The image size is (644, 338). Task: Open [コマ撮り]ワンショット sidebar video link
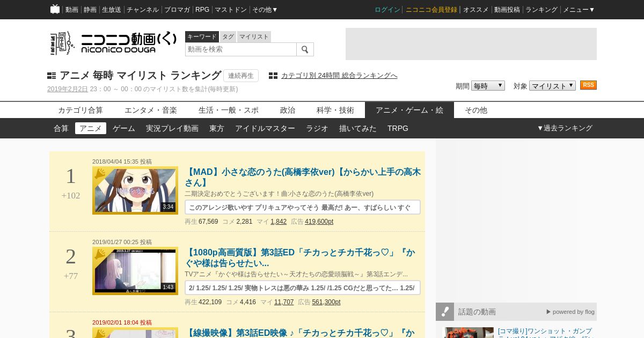pyautogui.click(x=545, y=333)
